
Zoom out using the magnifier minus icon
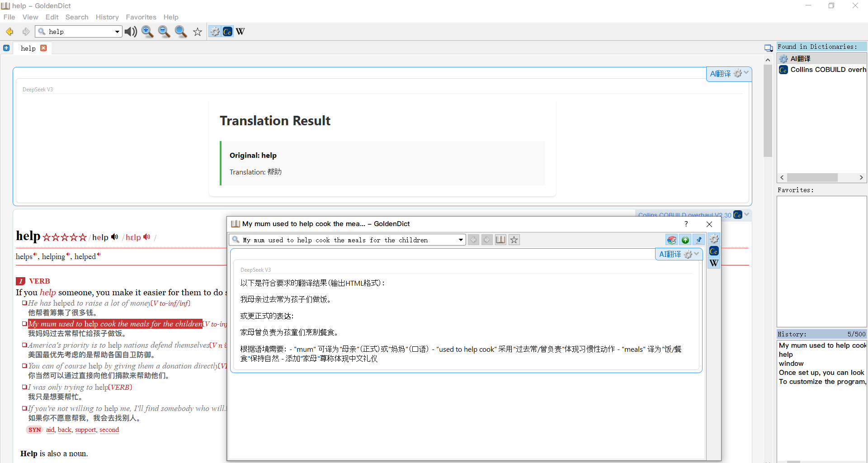(164, 32)
